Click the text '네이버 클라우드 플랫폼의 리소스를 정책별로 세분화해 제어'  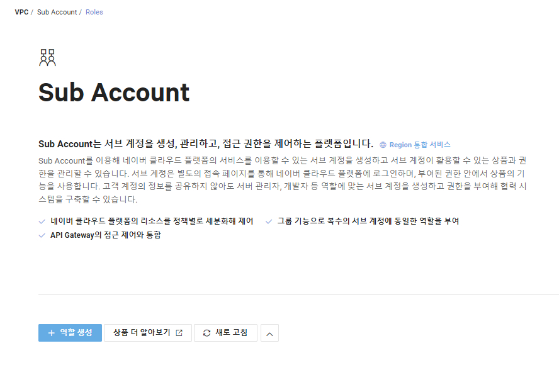152,221
